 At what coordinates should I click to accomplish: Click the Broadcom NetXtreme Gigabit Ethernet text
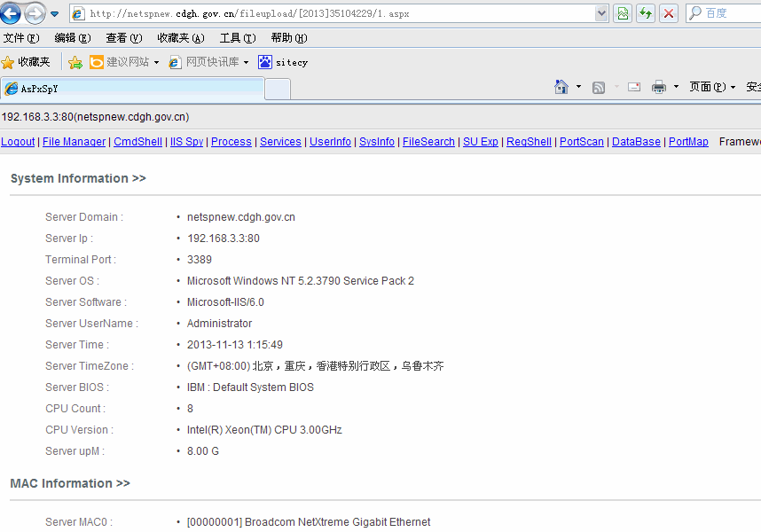pyautogui.click(x=337, y=522)
